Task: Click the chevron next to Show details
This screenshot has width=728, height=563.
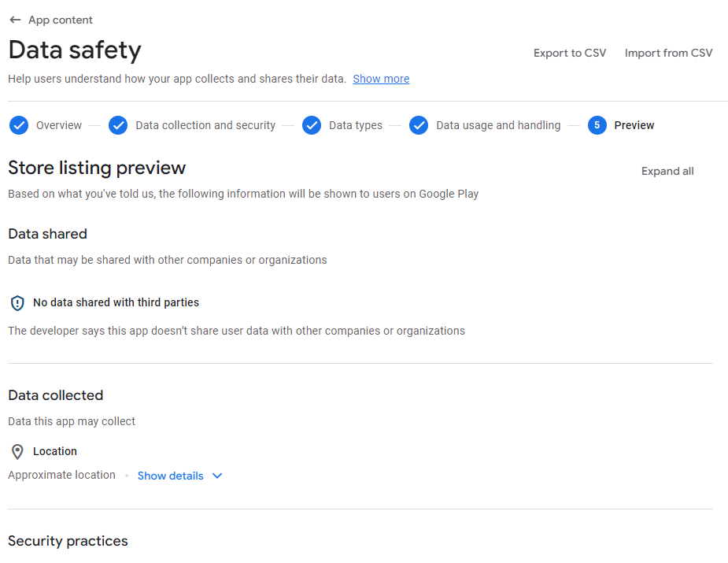Action: [x=217, y=476]
